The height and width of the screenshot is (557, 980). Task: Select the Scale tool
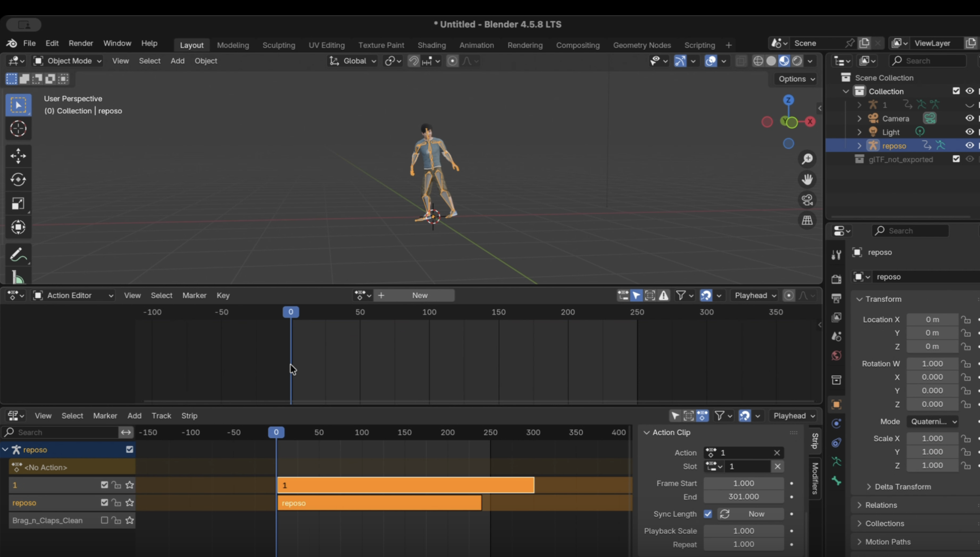[x=18, y=204]
